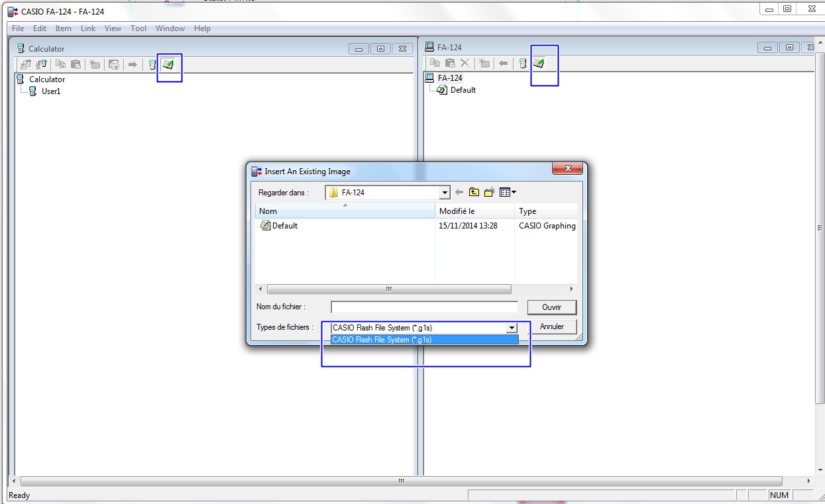Click Disconnect icon in Calculator window toolbar

coord(42,64)
